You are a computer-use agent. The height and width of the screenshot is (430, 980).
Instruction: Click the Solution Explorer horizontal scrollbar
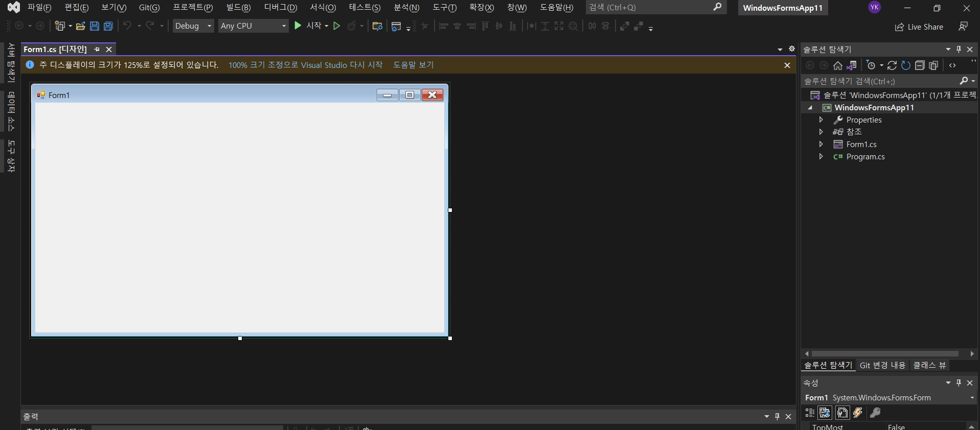pyautogui.click(x=884, y=353)
